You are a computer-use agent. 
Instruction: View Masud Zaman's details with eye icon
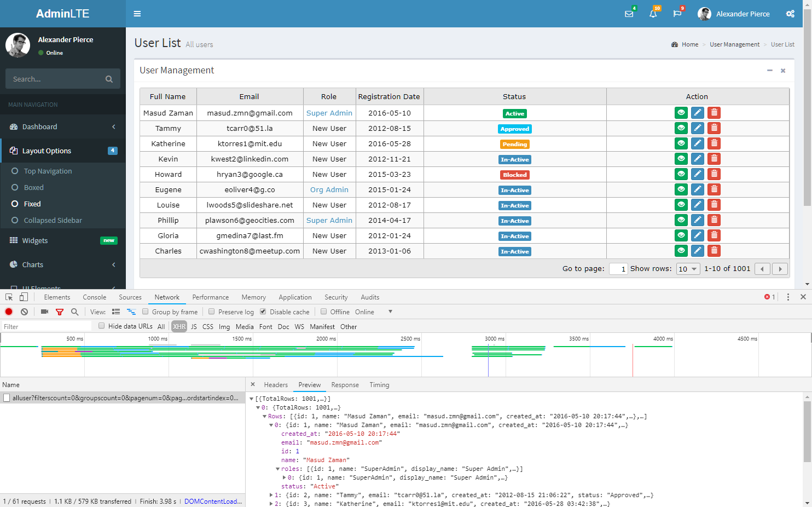coord(681,113)
